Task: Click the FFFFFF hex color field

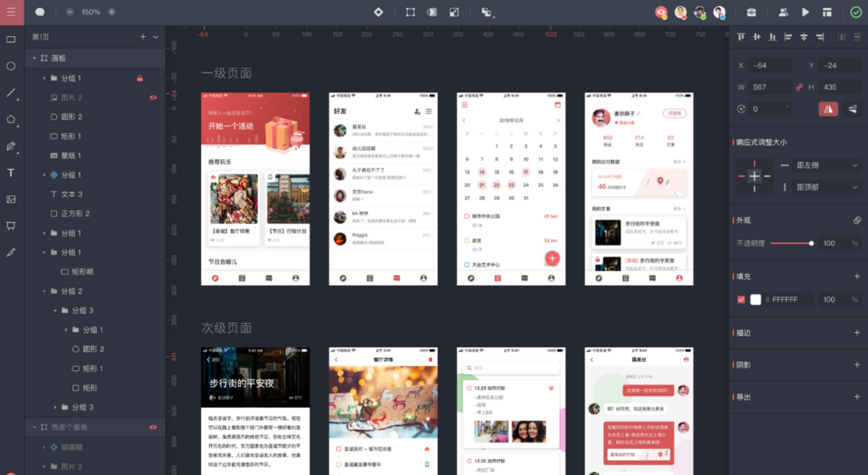Action: point(788,299)
